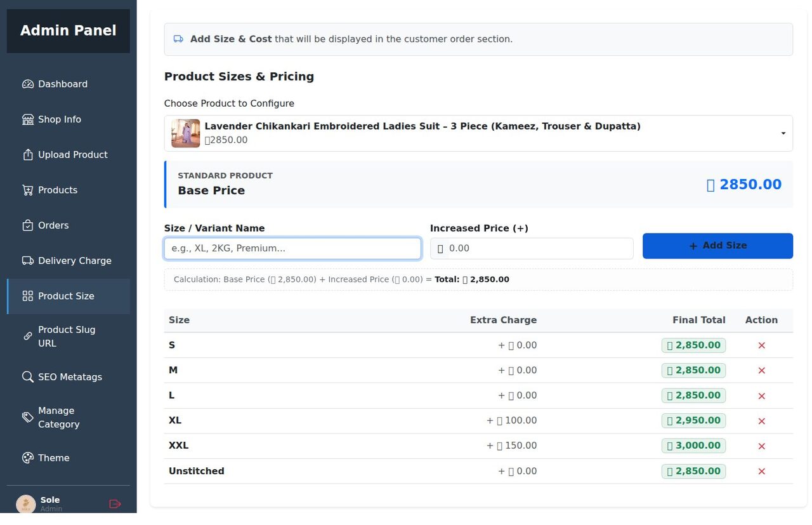Click the Theme palette icon
812x525 pixels.
tap(27, 458)
